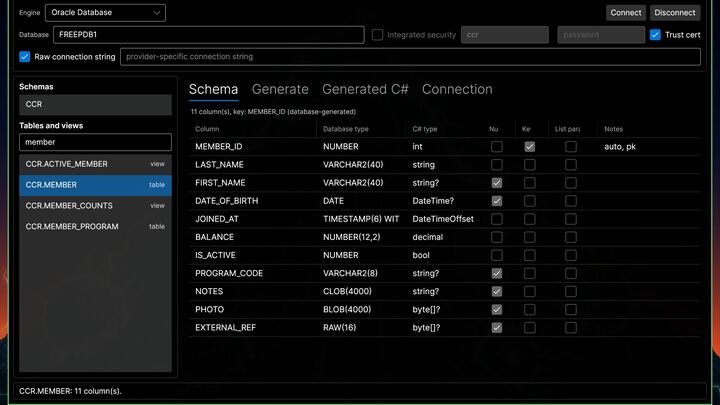
Task: Toggle the Raw connection string checkbox
Action: (x=25, y=56)
